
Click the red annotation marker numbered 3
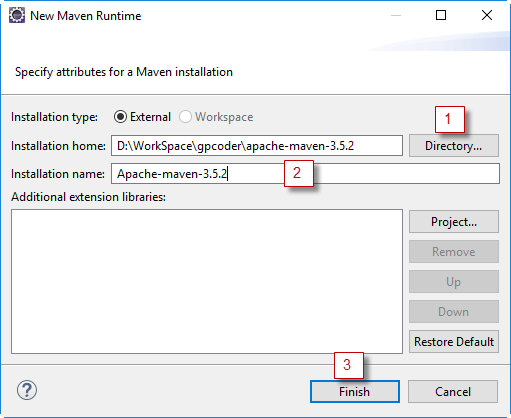349,365
